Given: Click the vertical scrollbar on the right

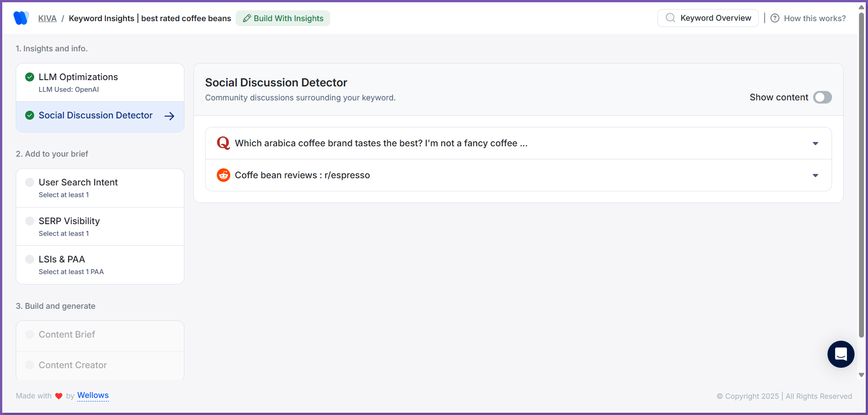Looking at the screenshot, I should click(862, 189).
